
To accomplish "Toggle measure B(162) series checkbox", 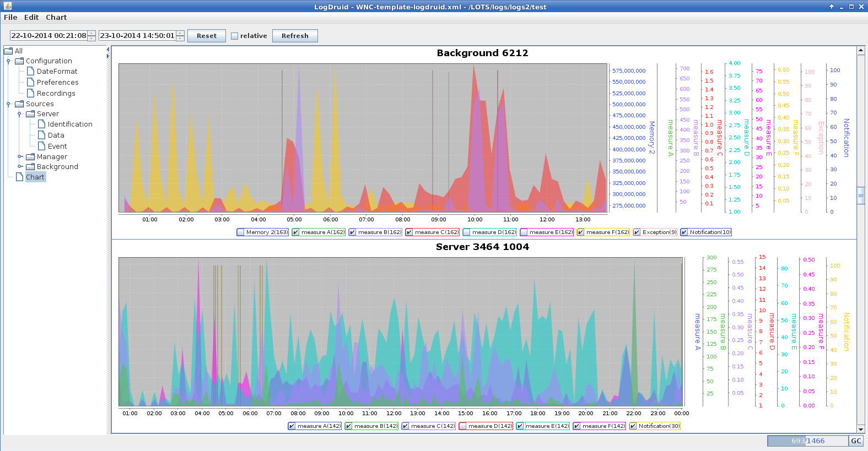I will [353, 232].
